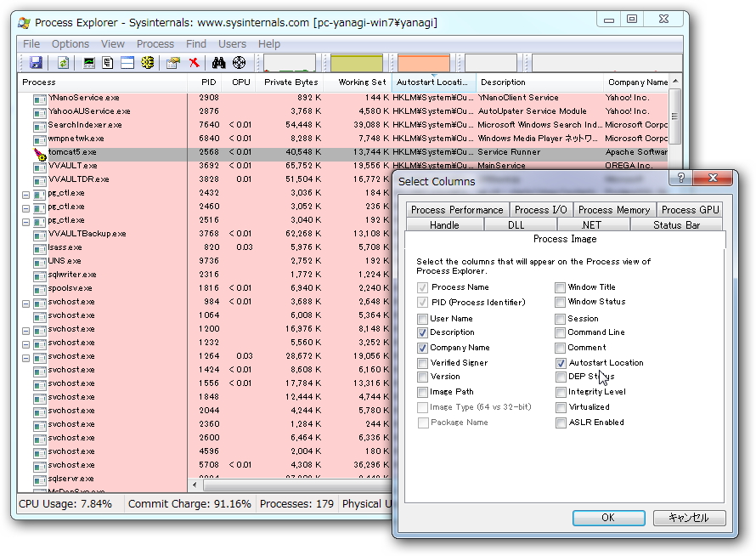Toggle the Show Process Tree toolbar icon

coord(108,62)
